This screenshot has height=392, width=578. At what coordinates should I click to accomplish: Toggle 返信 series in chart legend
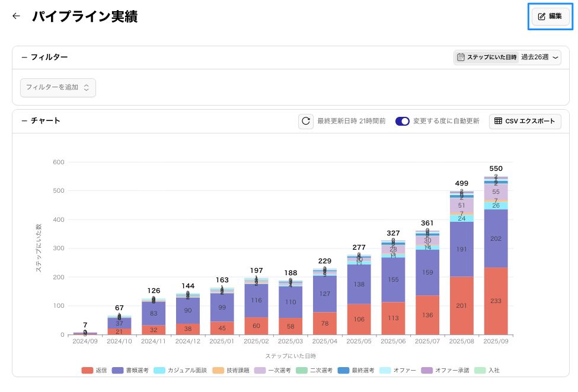[x=95, y=371]
